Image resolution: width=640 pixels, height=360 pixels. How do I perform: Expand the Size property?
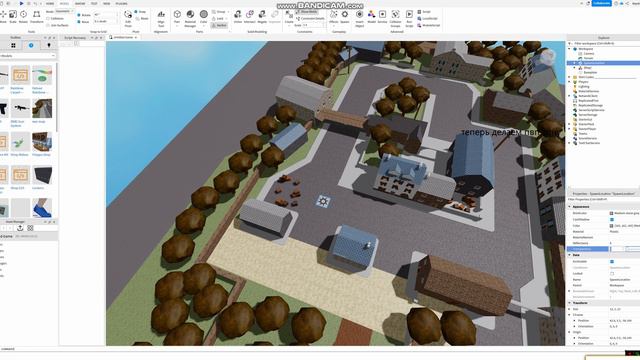pyautogui.click(x=570, y=309)
